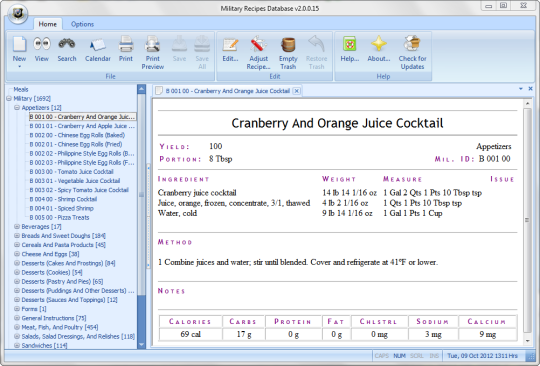
Task: Select B 003 02 Spicy Tomato Juice Cocktail
Action: (x=79, y=190)
